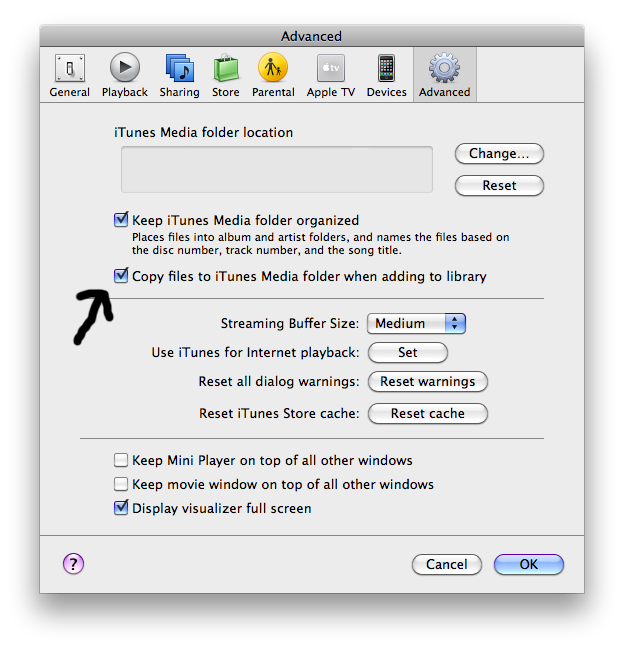The height and width of the screenshot is (648, 624).
Task: Open the Sharing preferences pane
Action: click(179, 75)
